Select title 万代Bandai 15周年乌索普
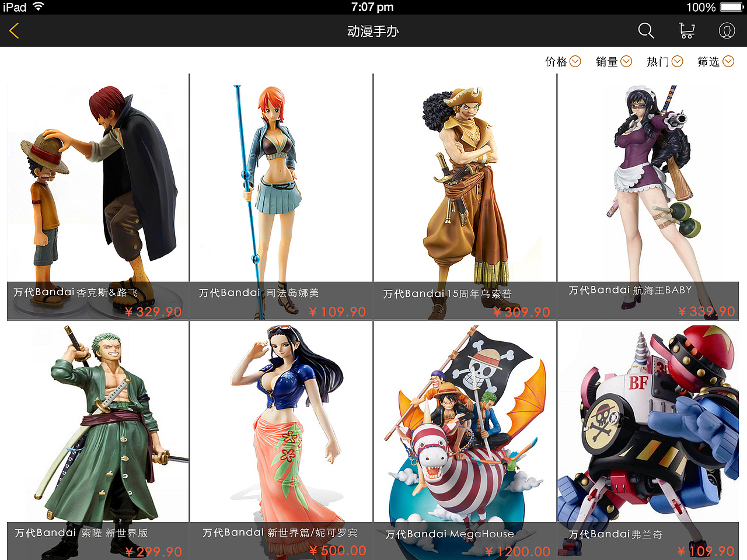This screenshot has height=560, width=747. (x=447, y=294)
